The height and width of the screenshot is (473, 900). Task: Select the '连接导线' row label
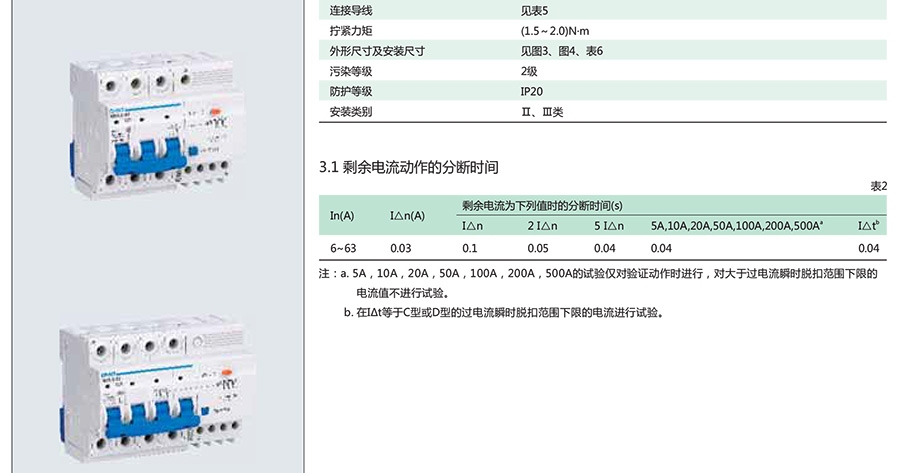coord(351,10)
